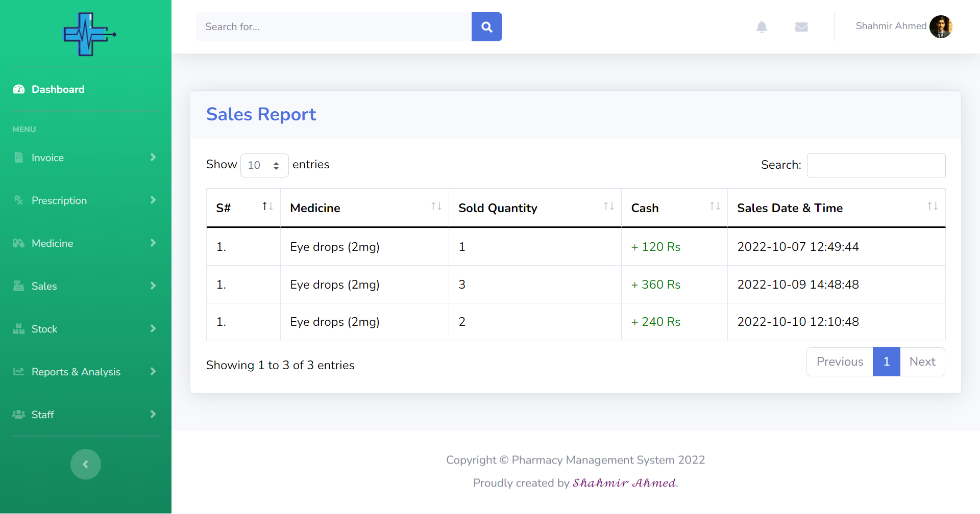Open the notifications bell
Screen dimensions: 980x514
[761, 27]
